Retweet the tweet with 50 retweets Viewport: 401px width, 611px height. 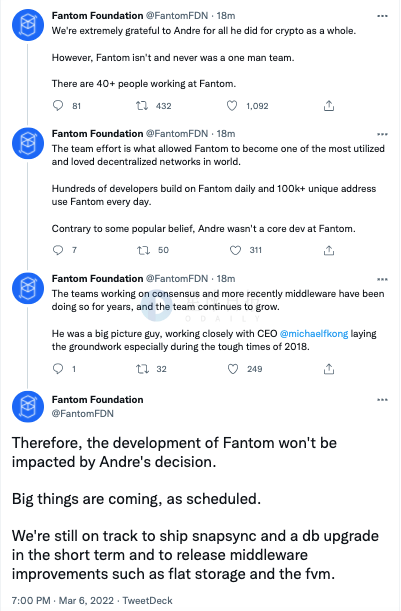pos(143,250)
